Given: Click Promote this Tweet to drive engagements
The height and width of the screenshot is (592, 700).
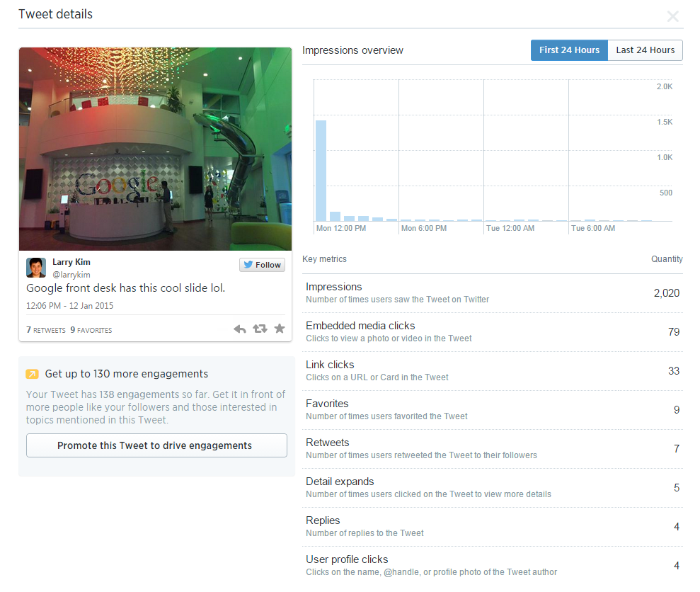Looking at the screenshot, I should pyautogui.click(x=156, y=445).
